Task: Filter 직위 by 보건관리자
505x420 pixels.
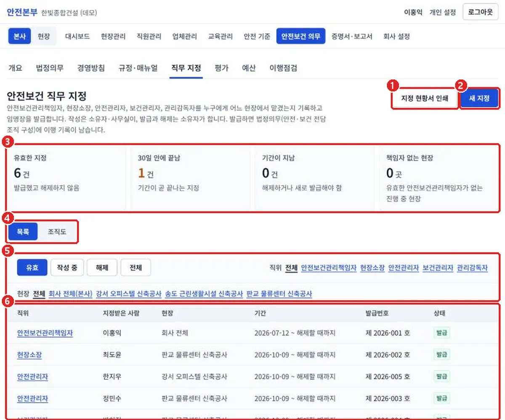Action: [x=438, y=268]
